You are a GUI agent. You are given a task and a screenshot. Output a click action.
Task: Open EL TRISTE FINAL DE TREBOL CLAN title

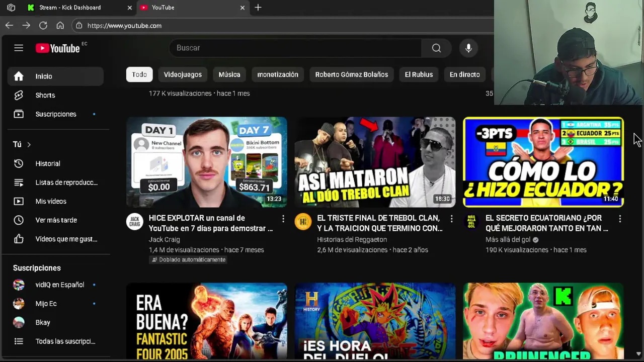[380, 223]
